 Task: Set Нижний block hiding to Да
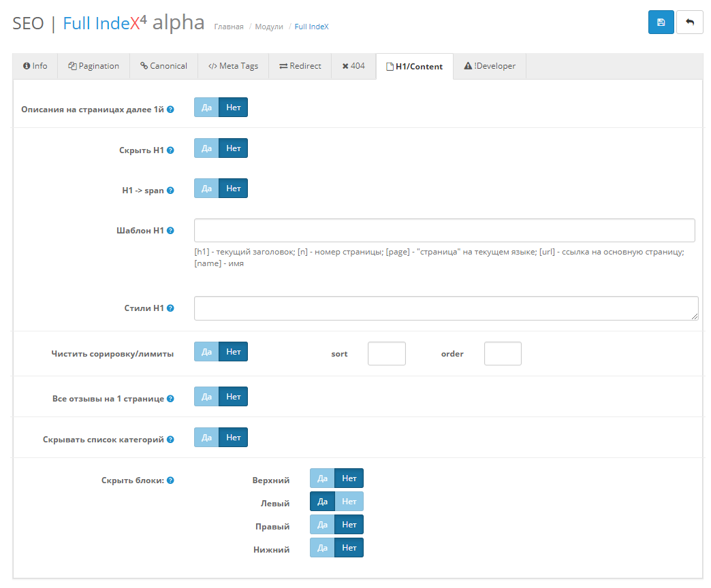322,548
